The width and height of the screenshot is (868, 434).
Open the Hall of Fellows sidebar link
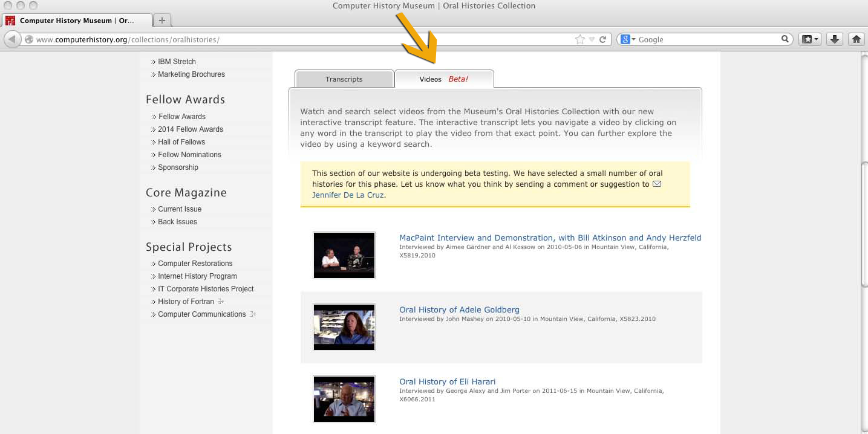(x=181, y=142)
